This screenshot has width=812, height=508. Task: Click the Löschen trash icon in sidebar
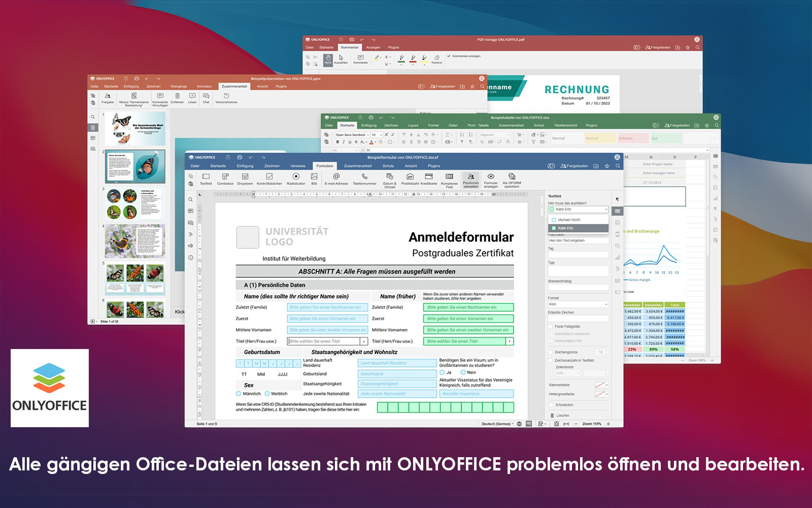click(x=552, y=416)
